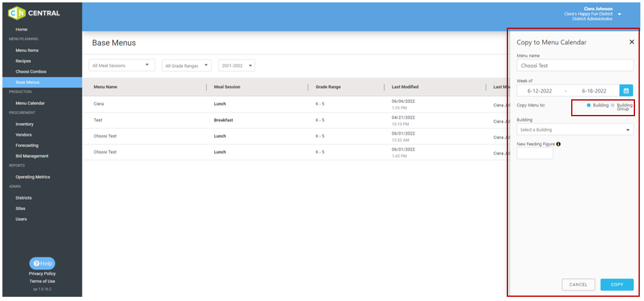Click the Menu name input field
The image size is (644, 301).
click(575, 65)
